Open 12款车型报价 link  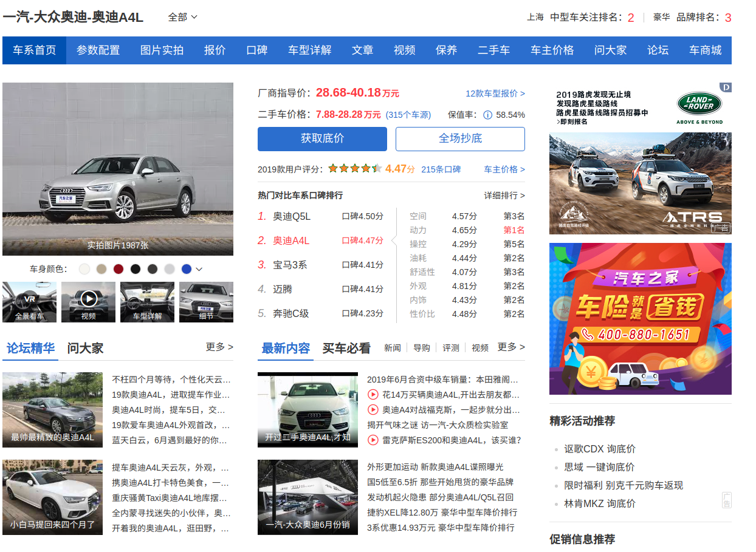pos(495,94)
